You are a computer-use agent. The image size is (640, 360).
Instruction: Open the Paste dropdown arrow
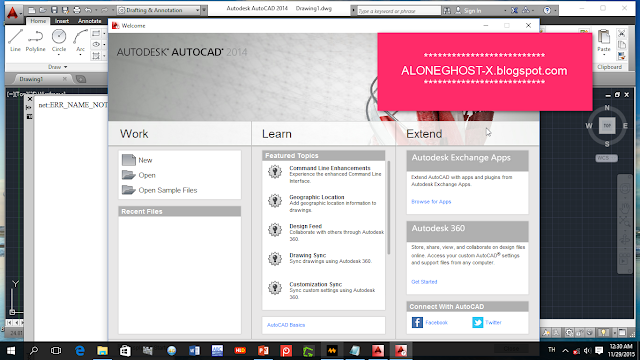(x=604, y=55)
